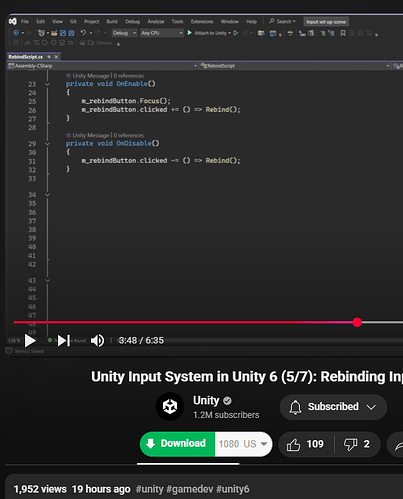The height and width of the screenshot is (499, 403).
Task: Click the Save All toolbar icon
Action: 72,33
